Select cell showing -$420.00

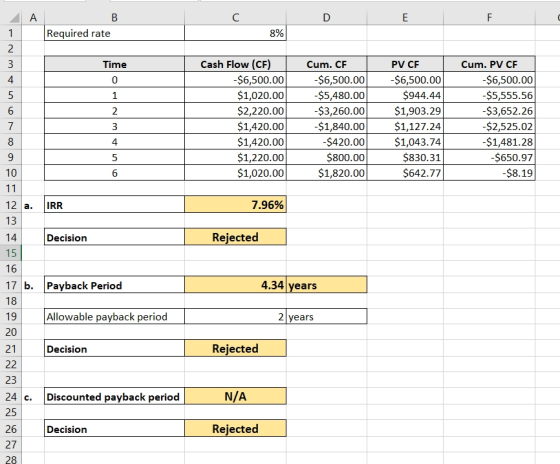pos(326,142)
